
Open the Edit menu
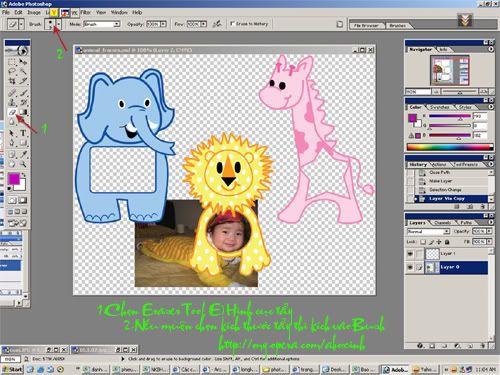(x=18, y=12)
